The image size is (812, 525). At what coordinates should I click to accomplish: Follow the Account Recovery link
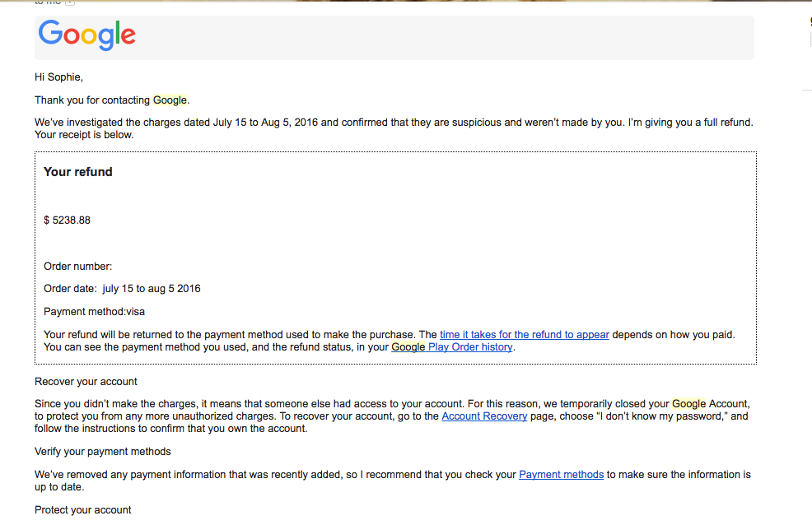pyautogui.click(x=484, y=416)
